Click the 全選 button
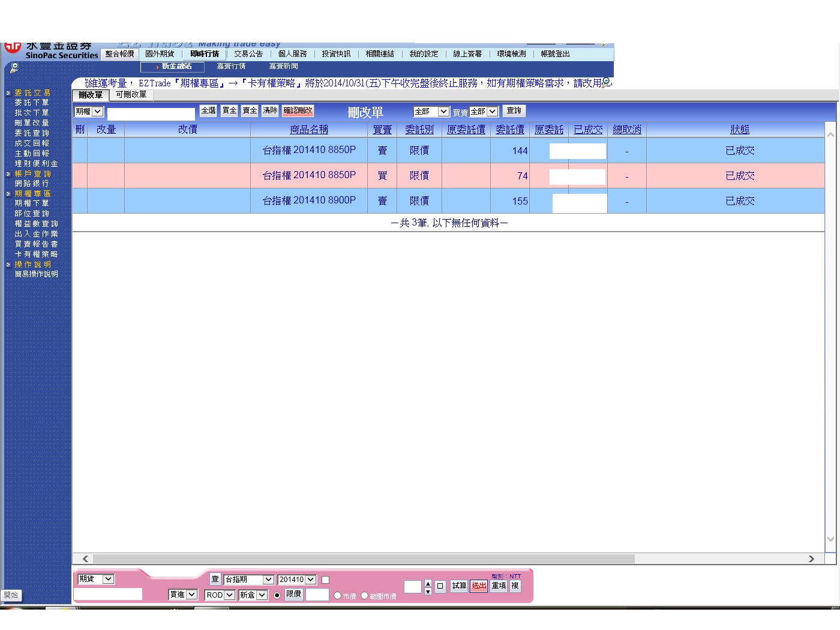The width and height of the screenshot is (840, 630). pyautogui.click(x=208, y=111)
